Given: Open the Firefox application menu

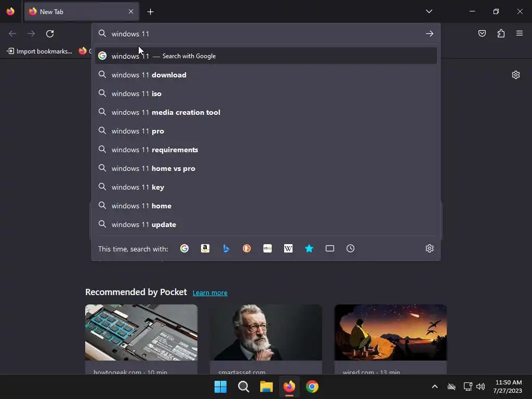Looking at the screenshot, I should [520, 33].
